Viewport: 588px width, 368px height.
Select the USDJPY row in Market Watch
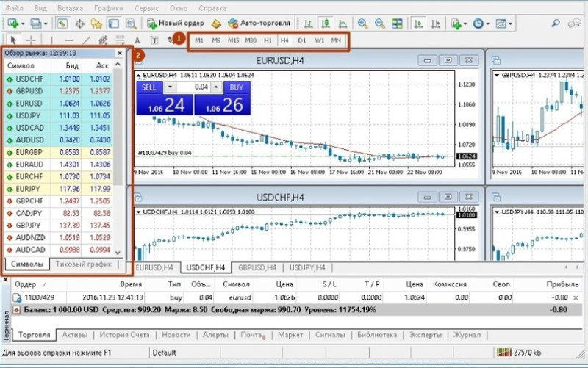pos(60,115)
